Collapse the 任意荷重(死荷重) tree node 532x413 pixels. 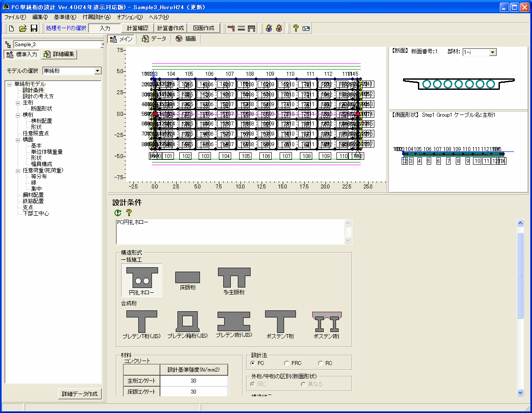[x=18, y=170]
